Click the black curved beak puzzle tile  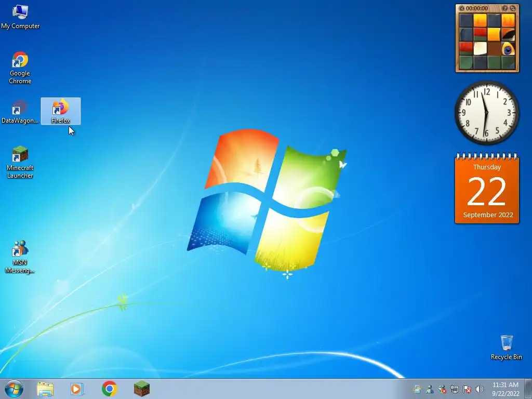(508, 34)
